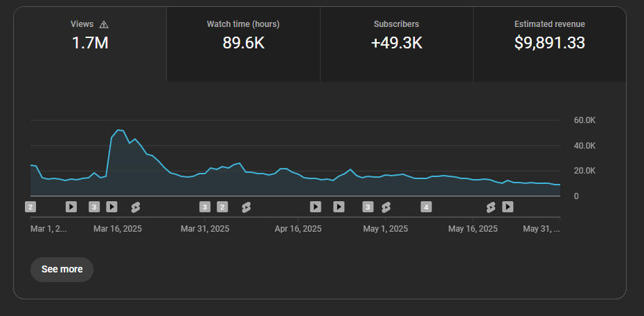Viewport: 644px width, 316px height.
Task: Click the last video marker after May 16
Action: (x=508, y=207)
